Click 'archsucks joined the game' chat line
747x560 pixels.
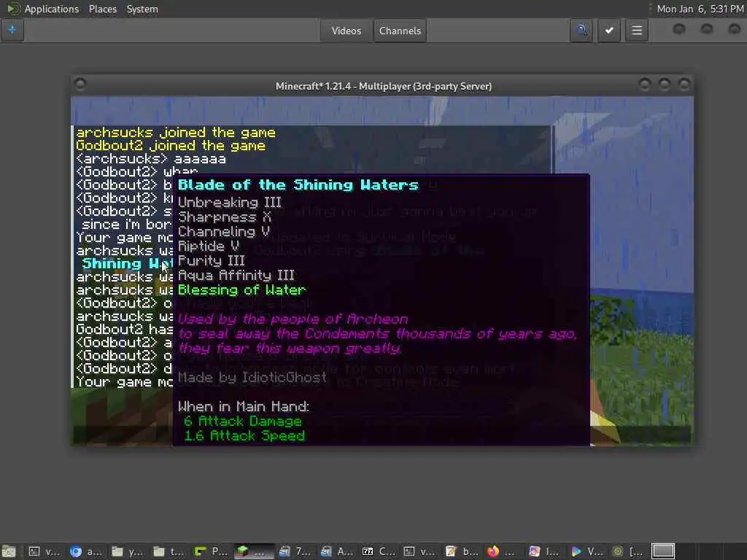(x=176, y=133)
